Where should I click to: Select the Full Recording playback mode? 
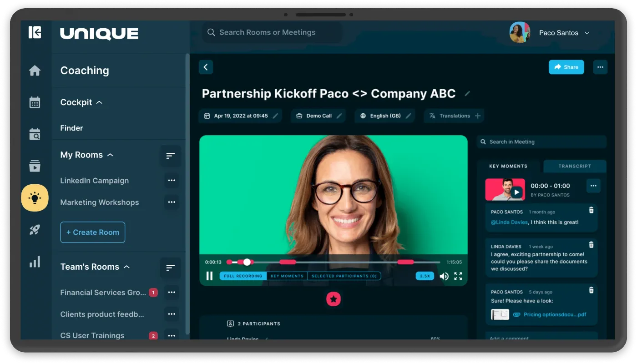pos(243,276)
